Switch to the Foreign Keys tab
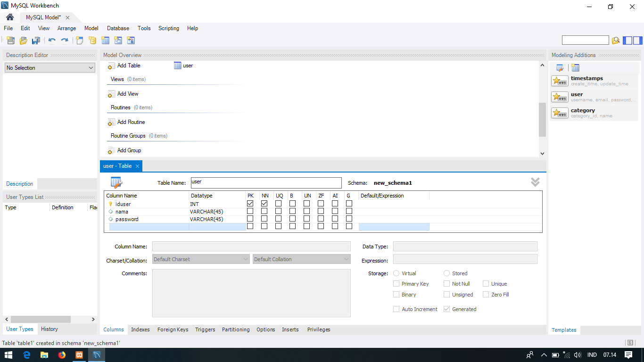644x362 pixels. click(173, 329)
